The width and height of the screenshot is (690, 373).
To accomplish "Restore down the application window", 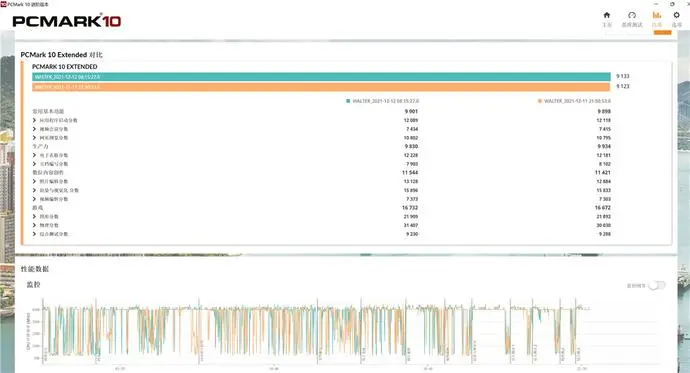I will click(x=672, y=4).
